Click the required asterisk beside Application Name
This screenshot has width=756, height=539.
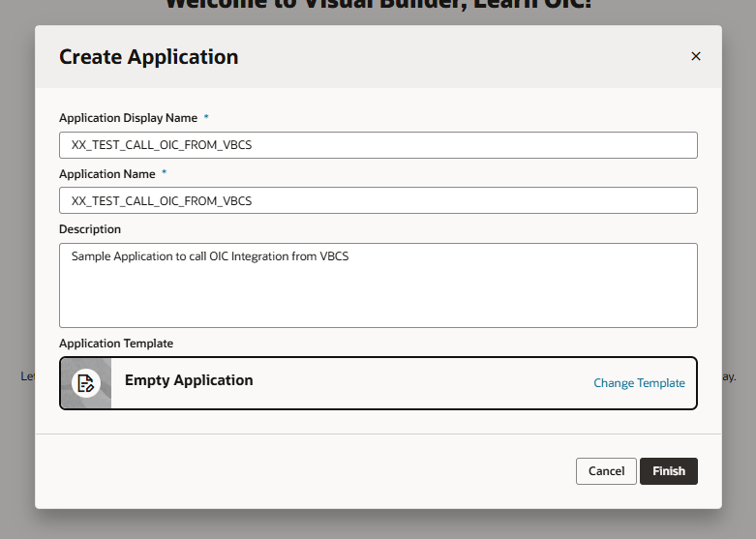tap(164, 174)
